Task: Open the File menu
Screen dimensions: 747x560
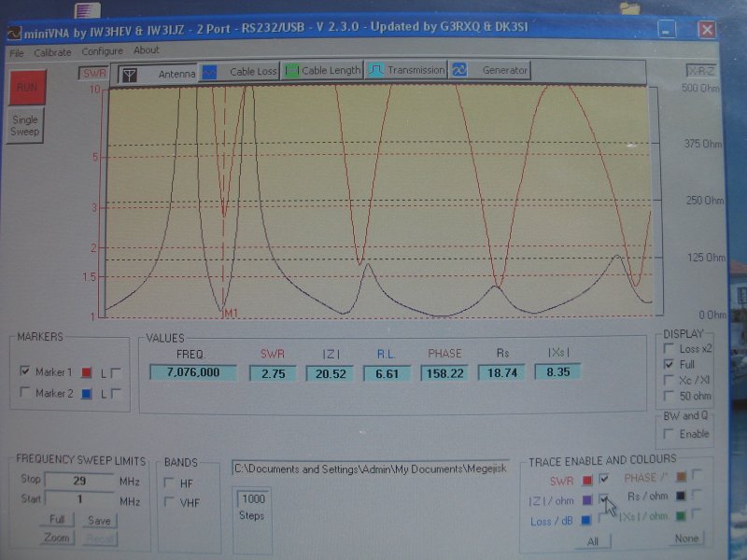Action: pos(17,53)
